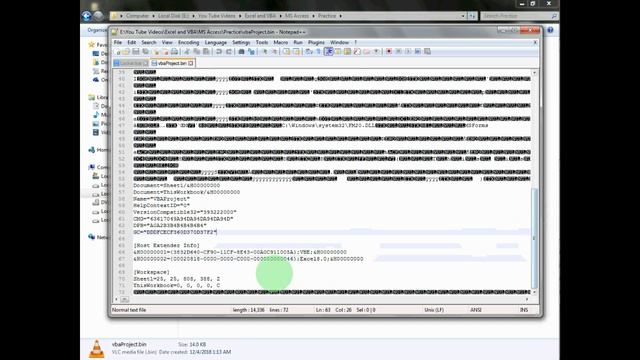Click the Unix (LF) status bar entry
Screen dimensions: 640x360
pos(433,310)
